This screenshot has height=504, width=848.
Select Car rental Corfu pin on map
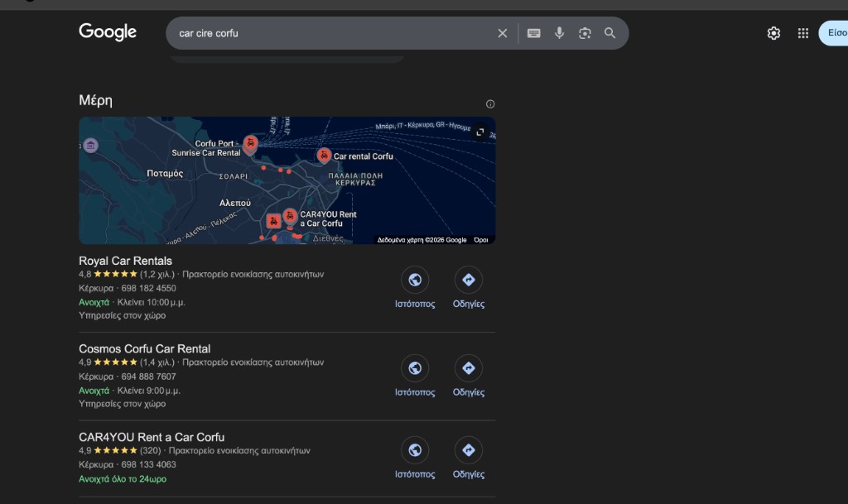[324, 155]
